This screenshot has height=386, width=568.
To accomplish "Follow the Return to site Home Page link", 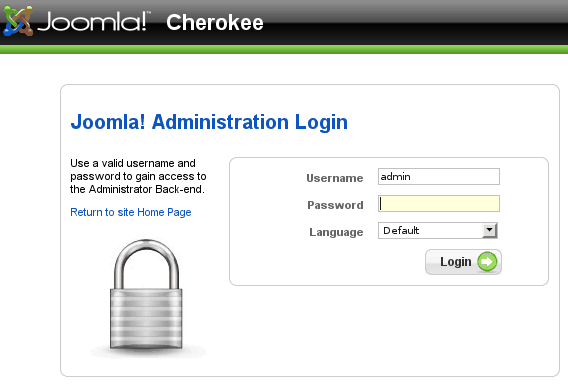I will pyautogui.click(x=131, y=212).
